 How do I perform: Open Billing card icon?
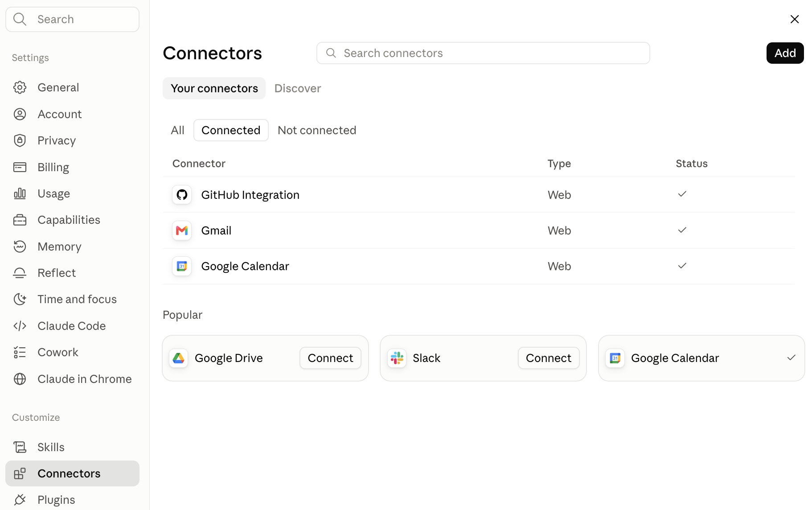(x=20, y=167)
